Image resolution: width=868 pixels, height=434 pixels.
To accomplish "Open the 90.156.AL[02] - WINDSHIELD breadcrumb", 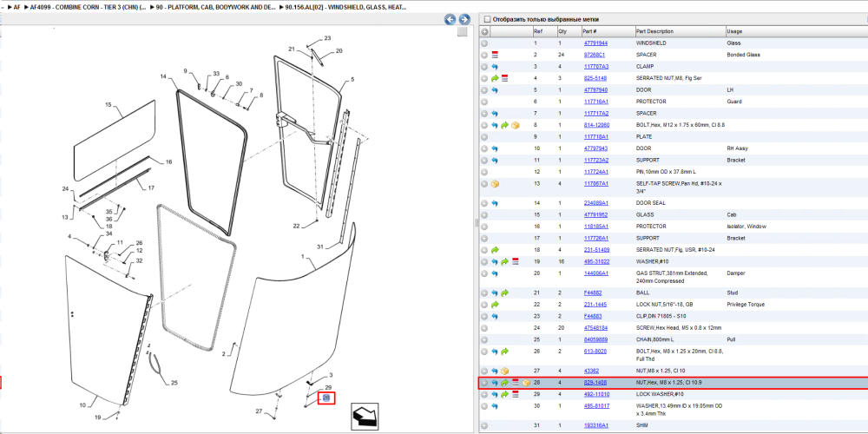I will coord(345,7).
